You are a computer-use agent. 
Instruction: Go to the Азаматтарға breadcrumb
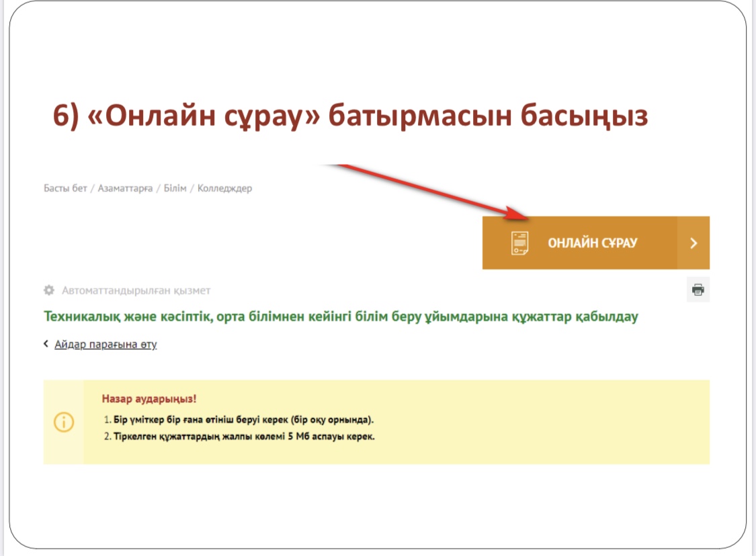click(125, 188)
